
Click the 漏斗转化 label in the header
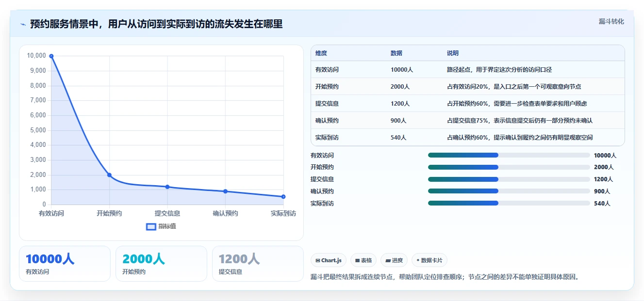coord(611,21)
